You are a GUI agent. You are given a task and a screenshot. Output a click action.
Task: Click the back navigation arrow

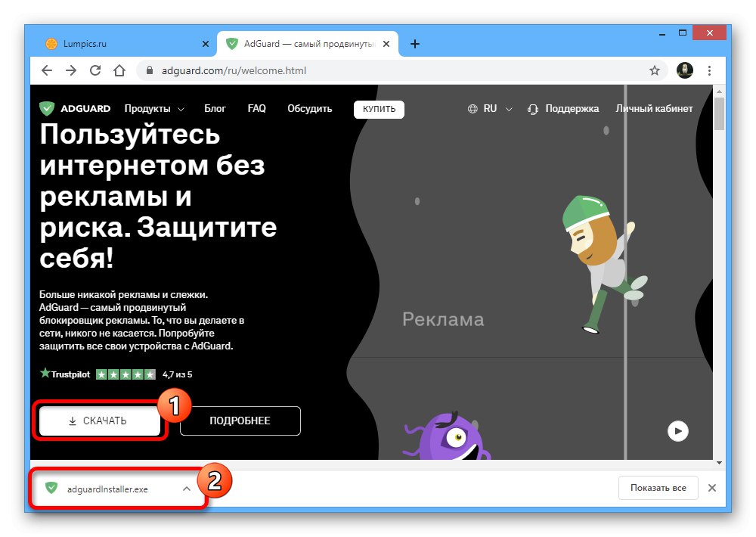coord(47,70)
